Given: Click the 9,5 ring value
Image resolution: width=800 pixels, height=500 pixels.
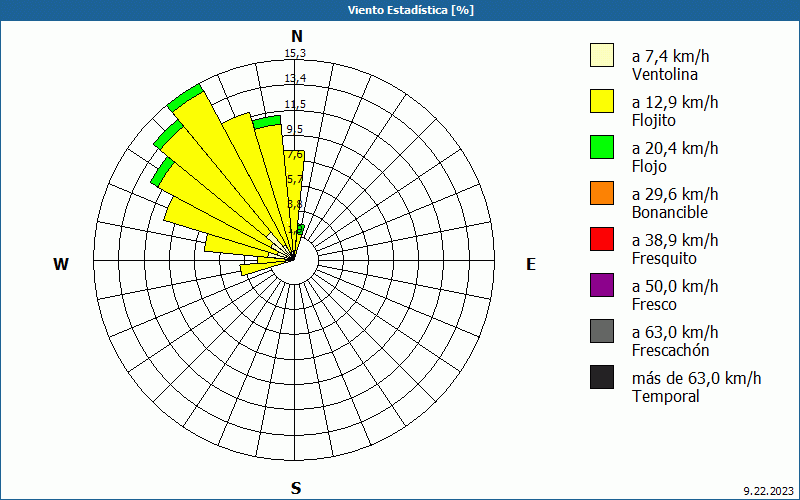Looking at the screenshot, I should [x=294, y=129].
